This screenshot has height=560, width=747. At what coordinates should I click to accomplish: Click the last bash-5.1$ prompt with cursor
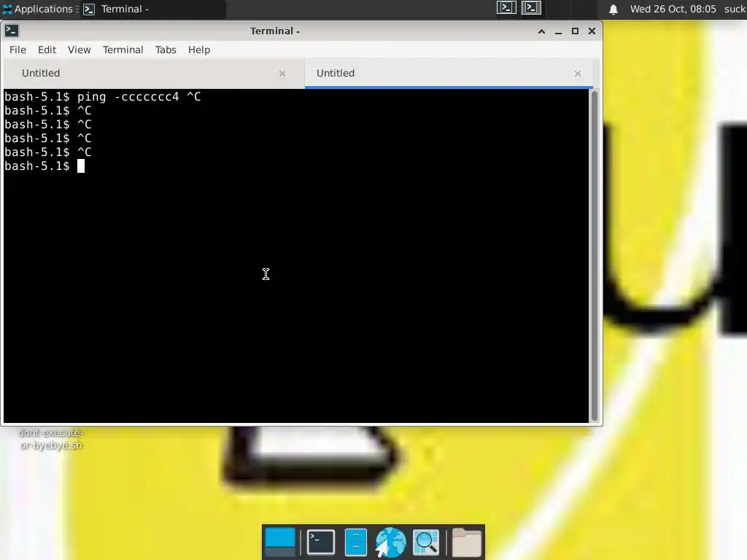[44, 166]
